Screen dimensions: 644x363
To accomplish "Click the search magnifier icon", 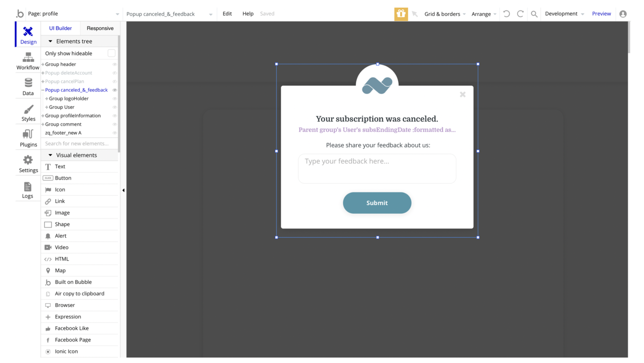I will (534, 14).
